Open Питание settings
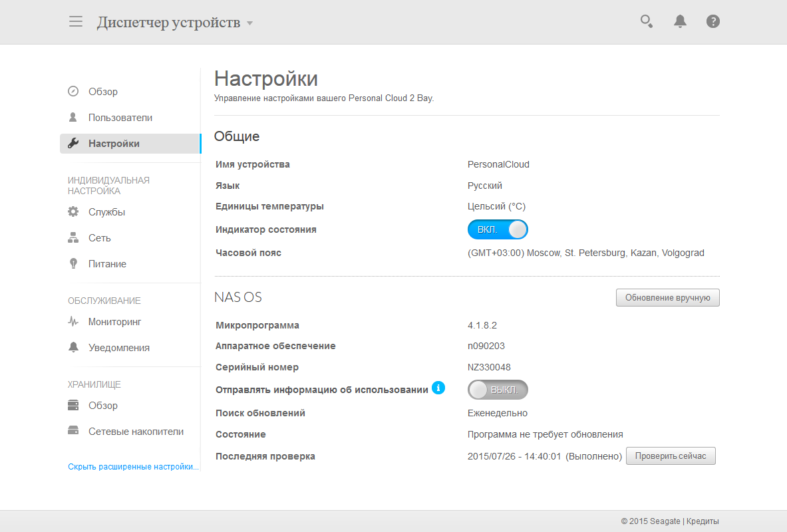This screenshot has height=532, width=787. point(107,264)
